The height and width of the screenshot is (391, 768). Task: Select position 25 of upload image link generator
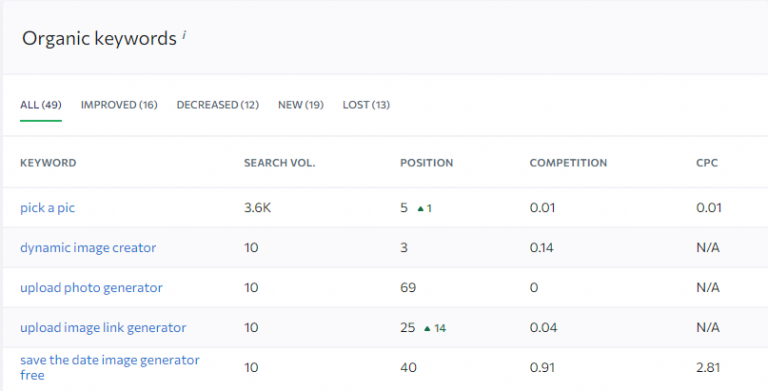point(408,327)
